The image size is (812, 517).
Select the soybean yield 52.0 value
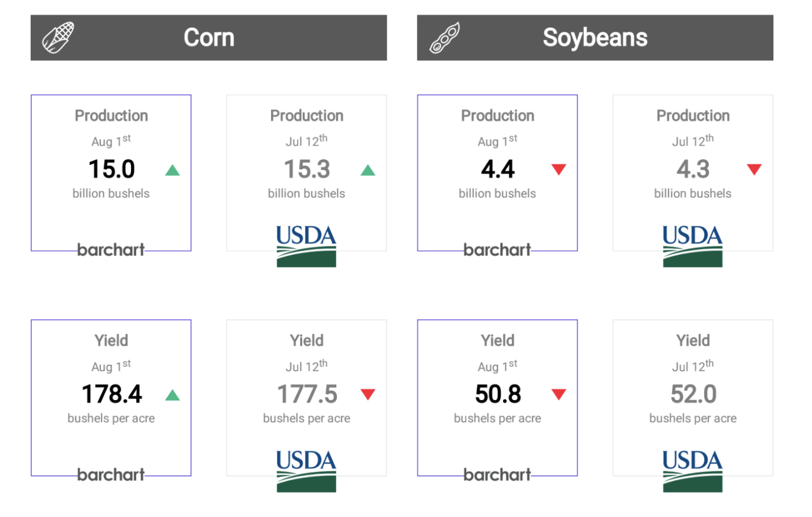coord(693,395)
